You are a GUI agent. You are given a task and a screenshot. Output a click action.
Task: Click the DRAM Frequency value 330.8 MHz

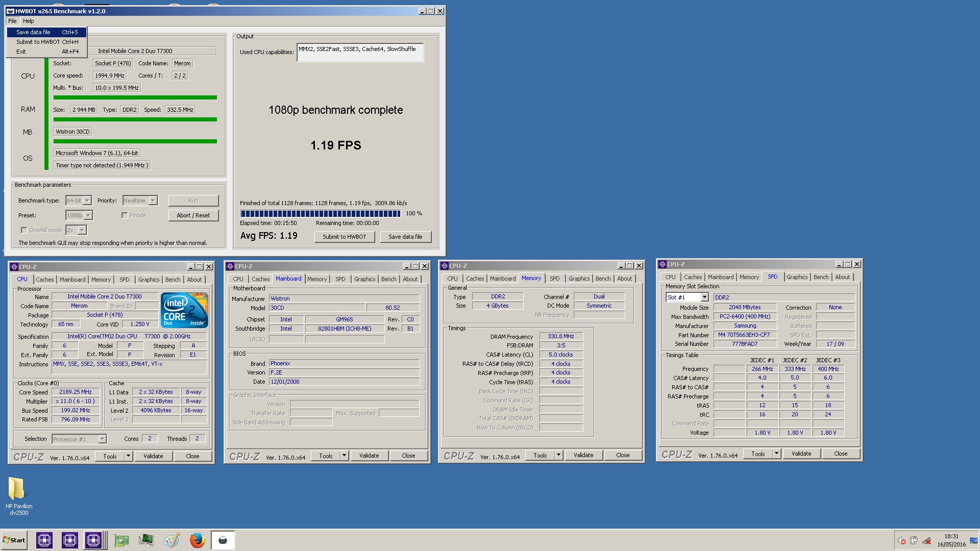pos(561,337)
